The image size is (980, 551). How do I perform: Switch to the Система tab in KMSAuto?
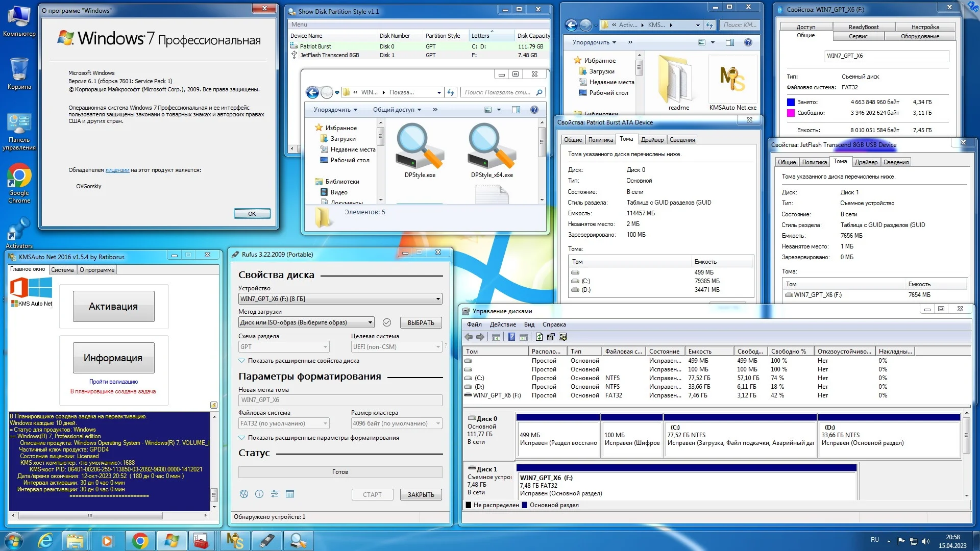pos(62,270)
